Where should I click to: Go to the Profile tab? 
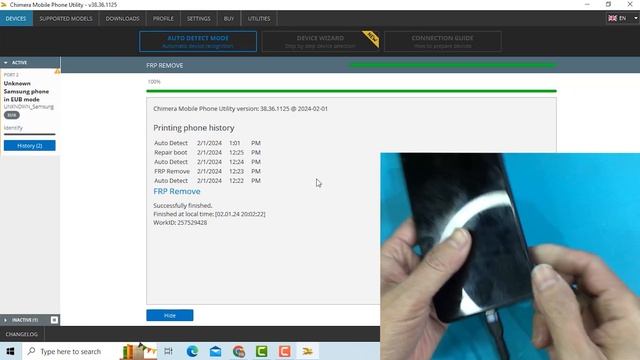click(163, 18)
